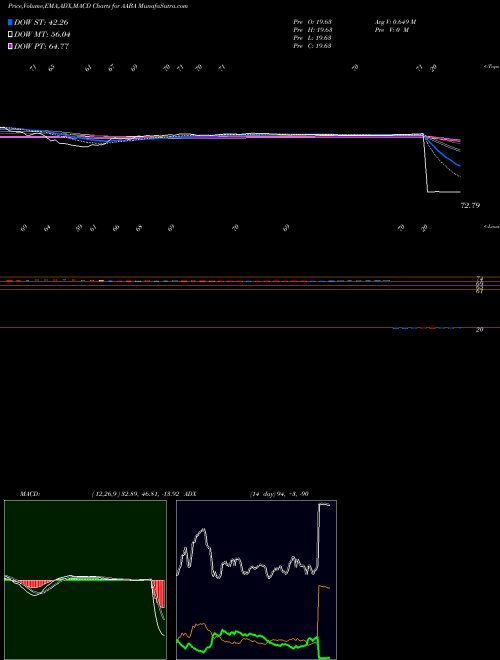Click the '20' volume level label
This screenshot has height=660, width=500.
click(479, 330)
